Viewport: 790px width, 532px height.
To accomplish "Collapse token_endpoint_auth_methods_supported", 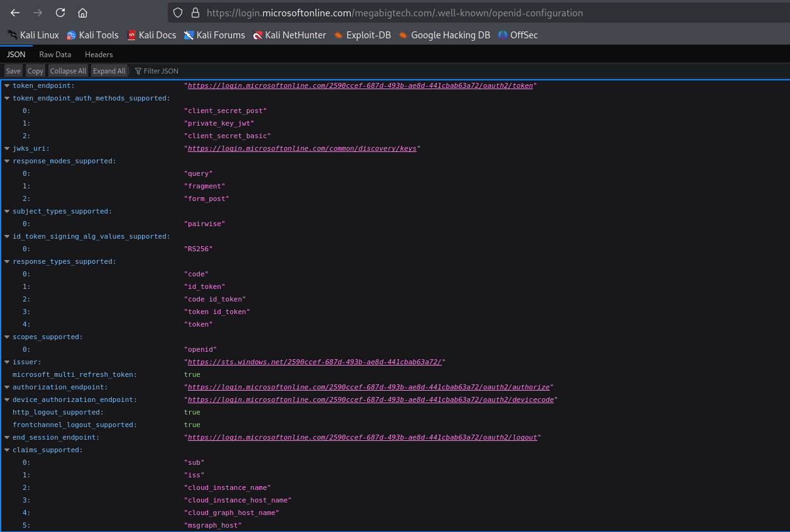I will [x=7, y=98].
